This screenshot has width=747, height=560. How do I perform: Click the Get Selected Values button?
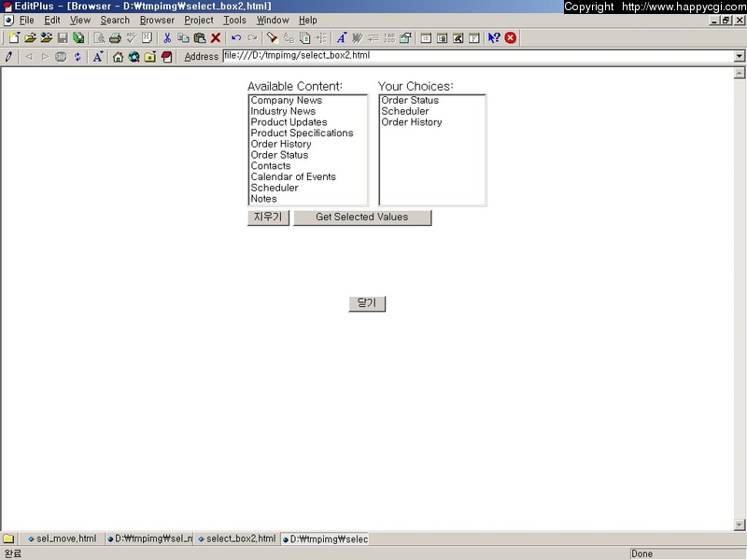tap(362, 217)
